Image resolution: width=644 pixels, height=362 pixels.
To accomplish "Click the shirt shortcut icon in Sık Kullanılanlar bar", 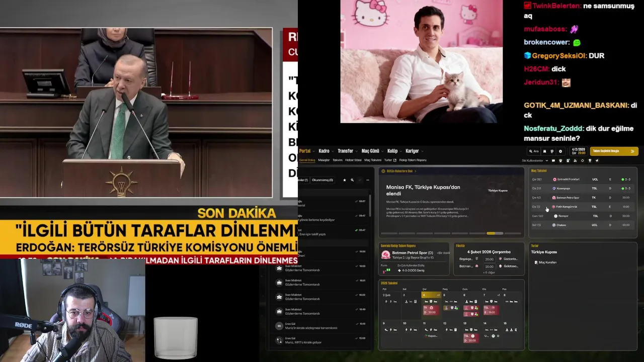I will (560, 161).
